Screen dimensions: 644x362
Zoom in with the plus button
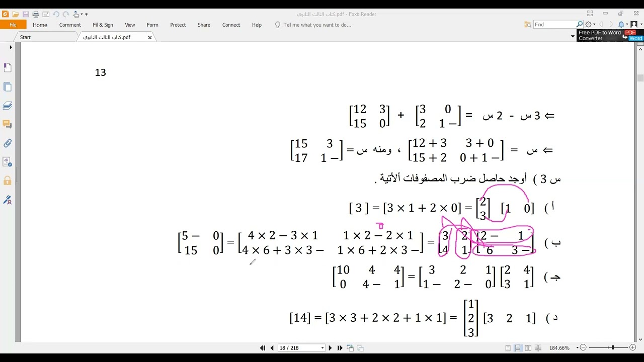(x=632, y=348)
